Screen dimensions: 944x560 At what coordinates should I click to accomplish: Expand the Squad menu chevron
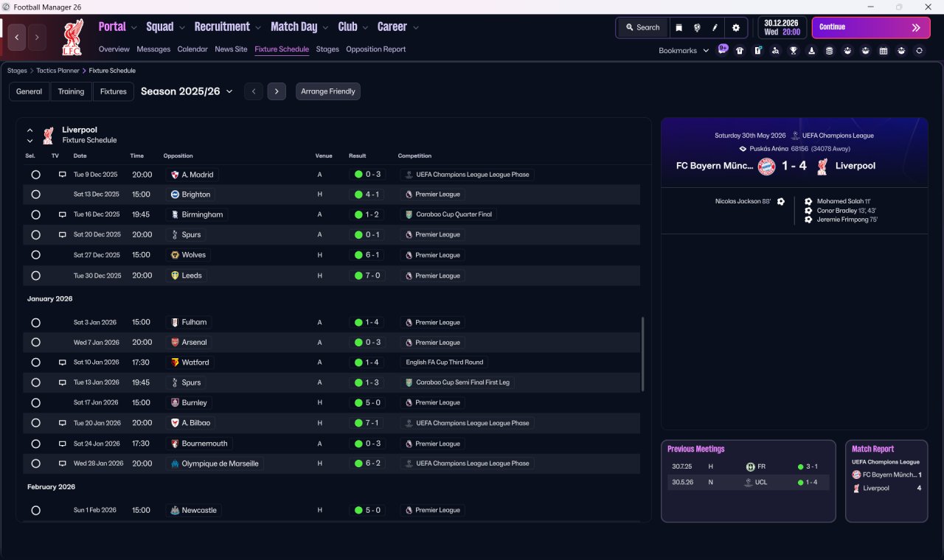pyautogui.click(x=182, y=28)
